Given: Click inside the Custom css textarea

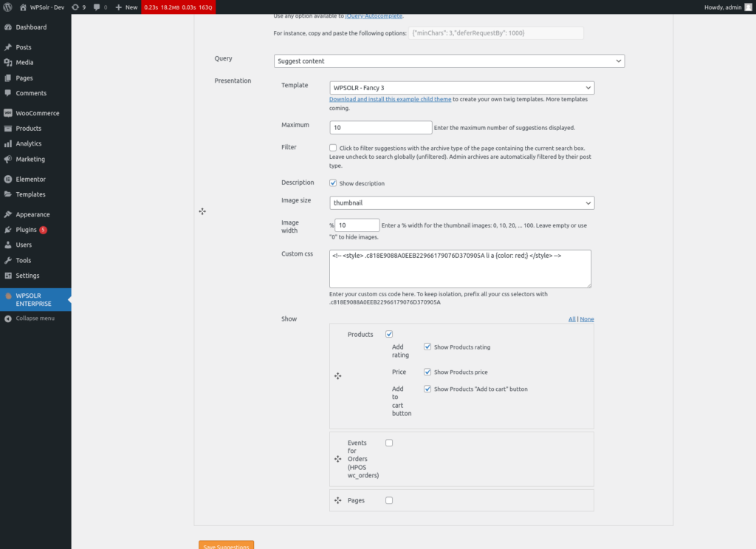Looking at the screenshot, I should (461, 269).
